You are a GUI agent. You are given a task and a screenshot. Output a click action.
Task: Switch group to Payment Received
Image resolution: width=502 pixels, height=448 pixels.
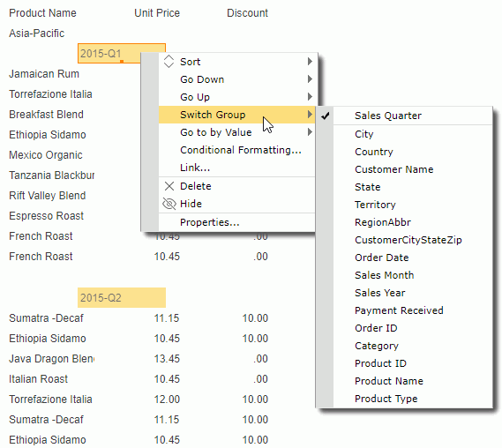coord(413,310)
